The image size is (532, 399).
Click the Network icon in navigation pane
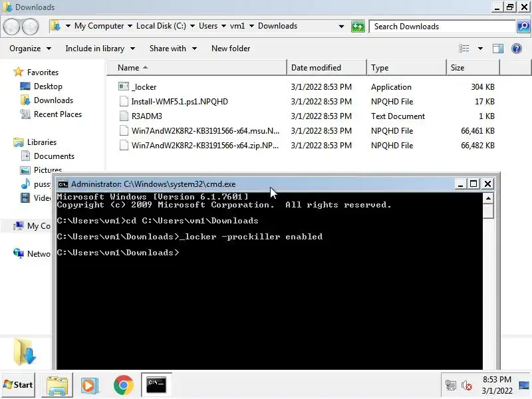19,253
